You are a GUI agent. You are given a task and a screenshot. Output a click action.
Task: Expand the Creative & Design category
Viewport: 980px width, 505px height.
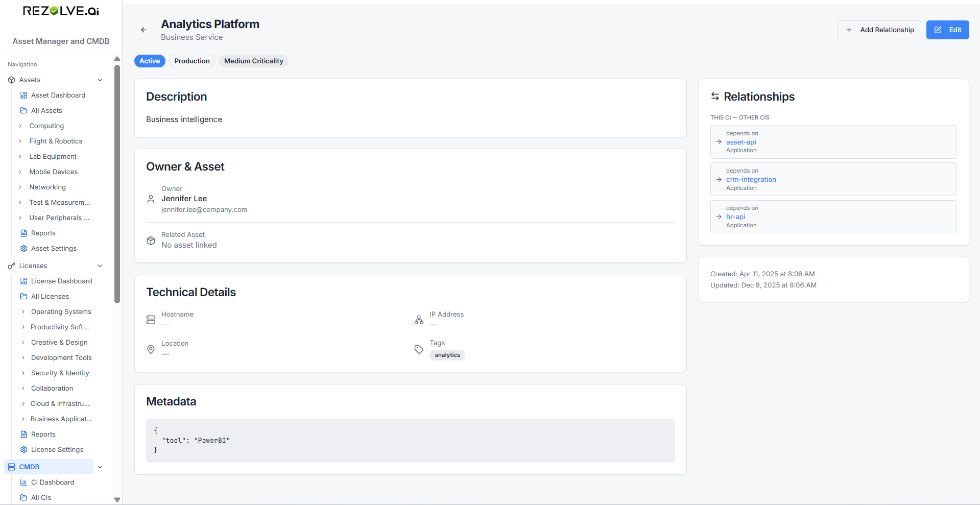click(23, 343)
